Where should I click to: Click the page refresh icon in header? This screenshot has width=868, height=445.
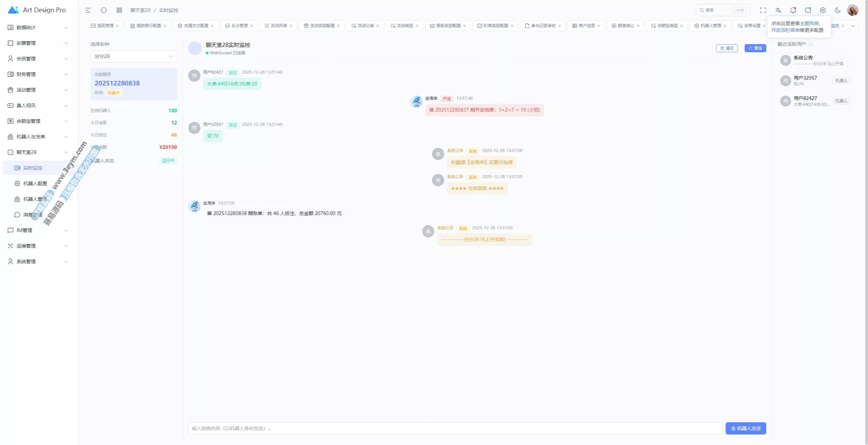click(104, 10)
